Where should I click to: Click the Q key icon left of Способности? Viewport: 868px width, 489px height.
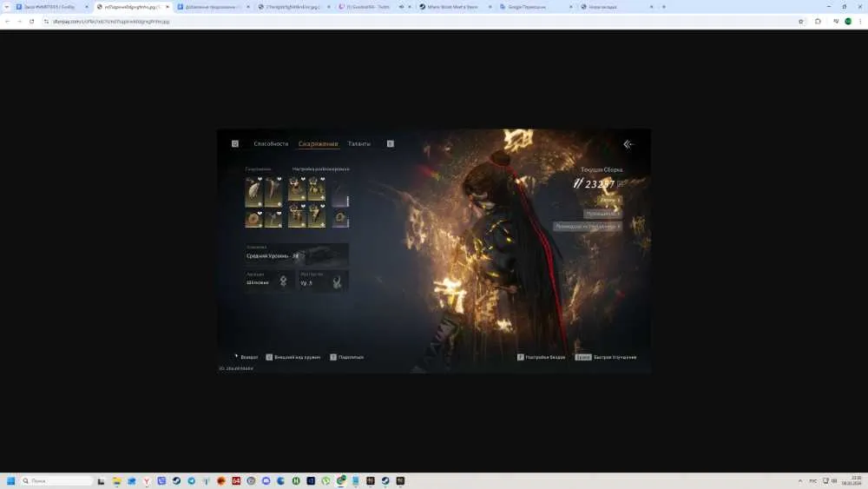coord(234,144)
